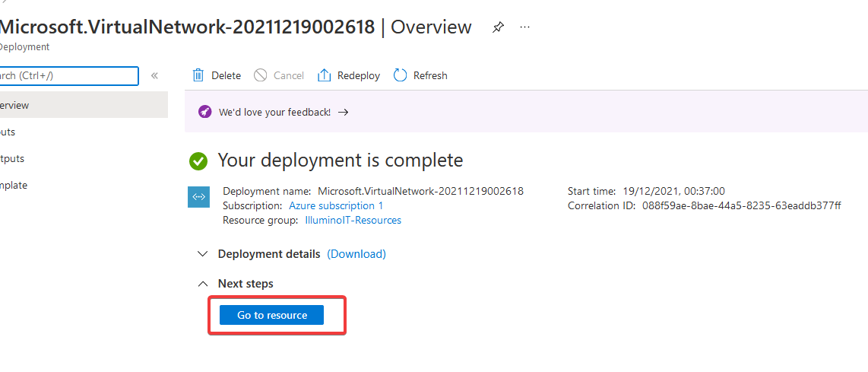This screenshot has width=868, height=372.
Task: Open the more options ellipsis menu
Action: click(525, 27)
